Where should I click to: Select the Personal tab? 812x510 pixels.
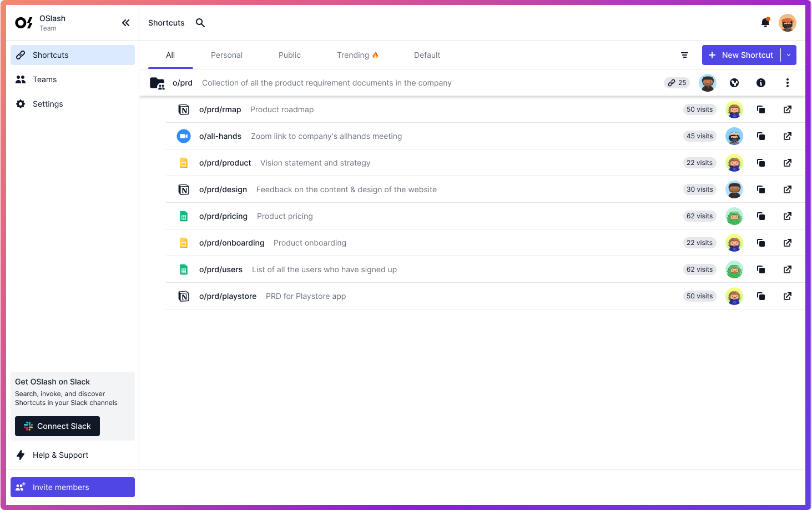point(226,55)
